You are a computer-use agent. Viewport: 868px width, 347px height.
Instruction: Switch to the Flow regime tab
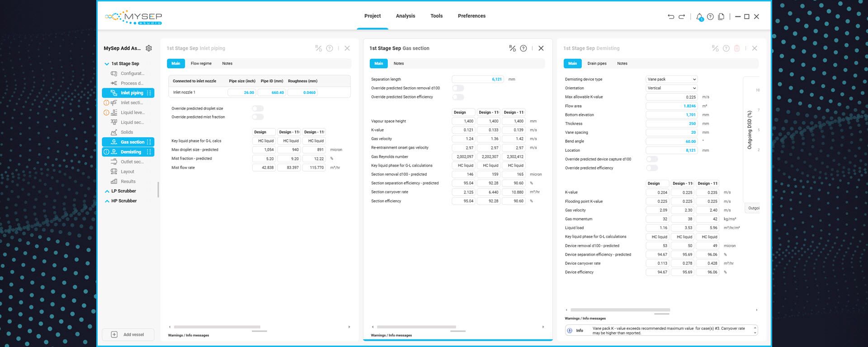click(201, 64)
